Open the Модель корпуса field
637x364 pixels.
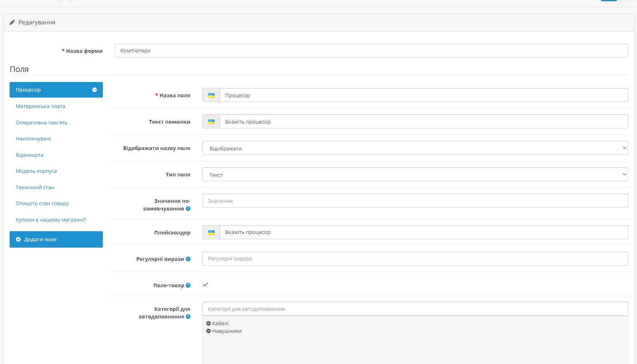(36, 171)
